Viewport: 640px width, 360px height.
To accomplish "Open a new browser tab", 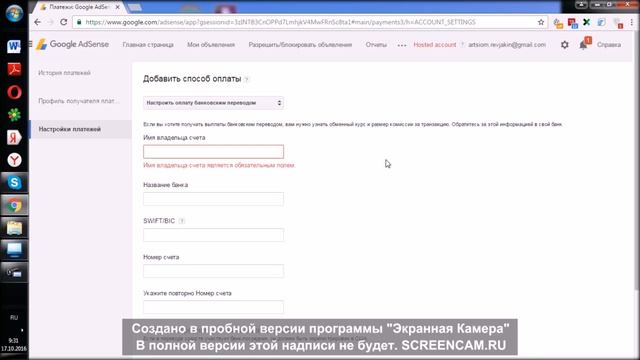I will pos(135,7).
